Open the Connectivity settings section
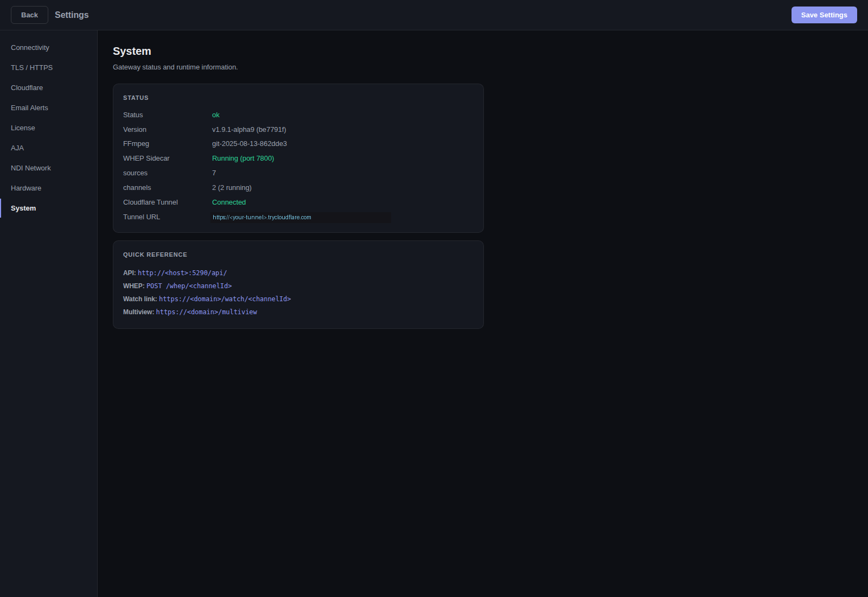Image resolution: width=868 pixels, height=597 pixels. tap(49, 48)
